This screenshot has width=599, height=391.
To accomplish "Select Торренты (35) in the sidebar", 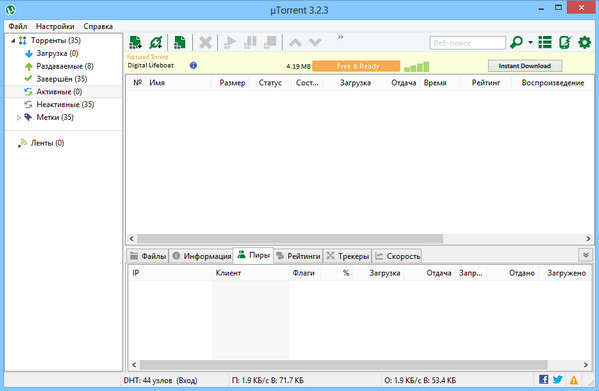I will 56,40.
